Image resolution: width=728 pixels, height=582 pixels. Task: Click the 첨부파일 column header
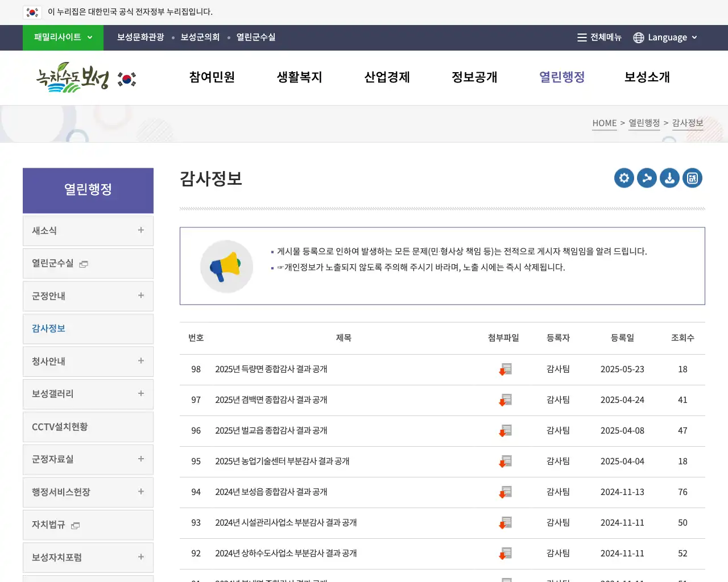503,338
